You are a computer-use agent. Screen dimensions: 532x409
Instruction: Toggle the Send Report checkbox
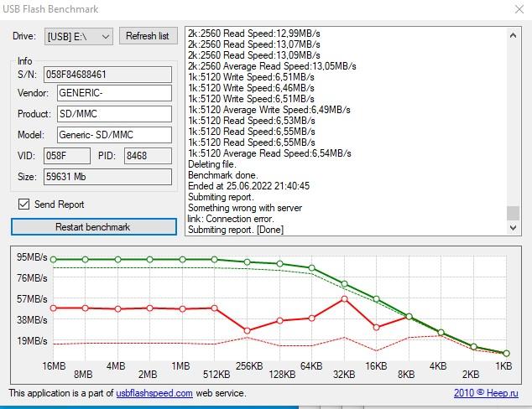point(24,204)
